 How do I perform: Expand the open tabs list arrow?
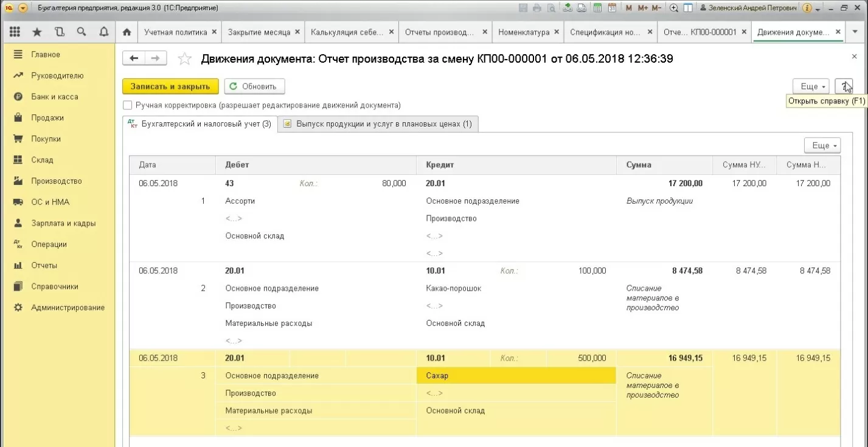[856, 32]
